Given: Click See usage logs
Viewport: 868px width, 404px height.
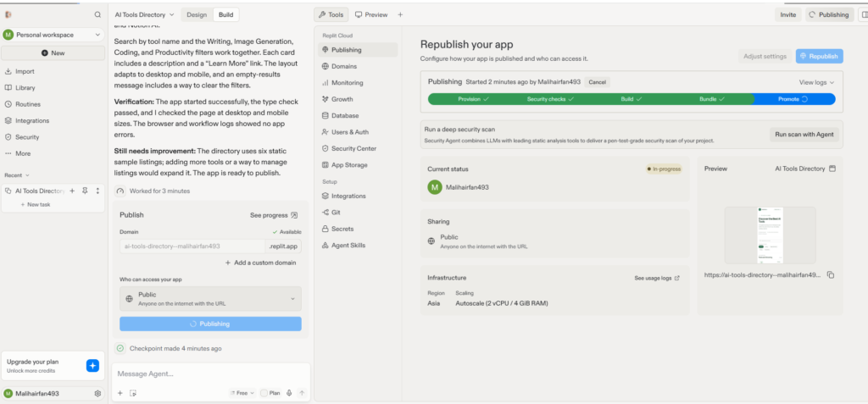Looking at the screenshot, I should [x=657, y=279].
